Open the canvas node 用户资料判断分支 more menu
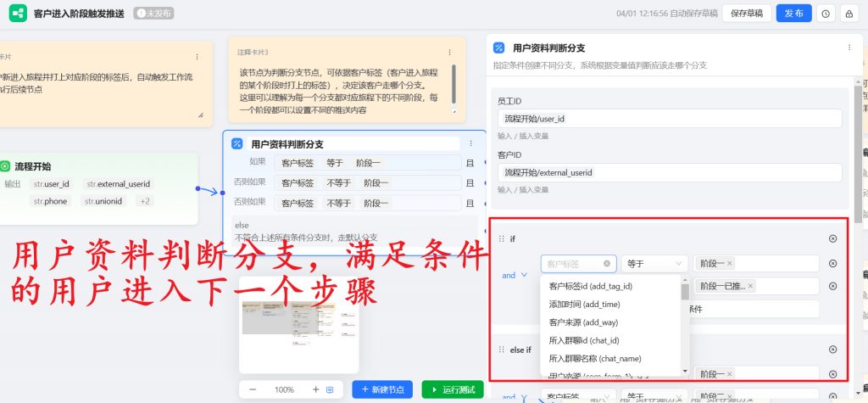868x403 pixels. [x=470, y=143]
